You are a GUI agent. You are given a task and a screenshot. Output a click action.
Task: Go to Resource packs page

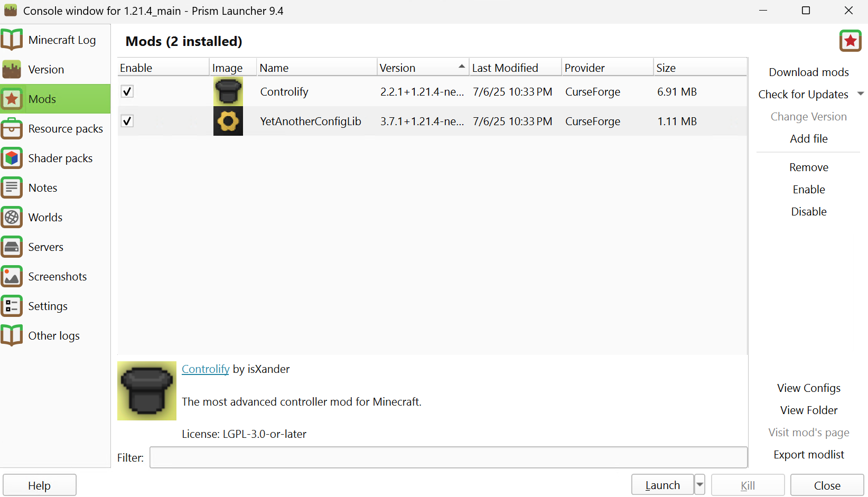[55, 128]
